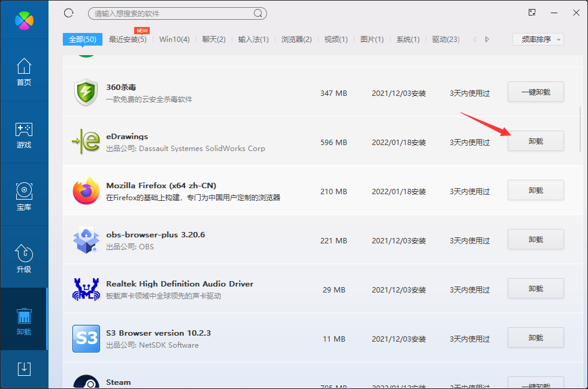Click the eDrawings software name
This screenshot has height=389, width=588.
click(x=127, y=136)
